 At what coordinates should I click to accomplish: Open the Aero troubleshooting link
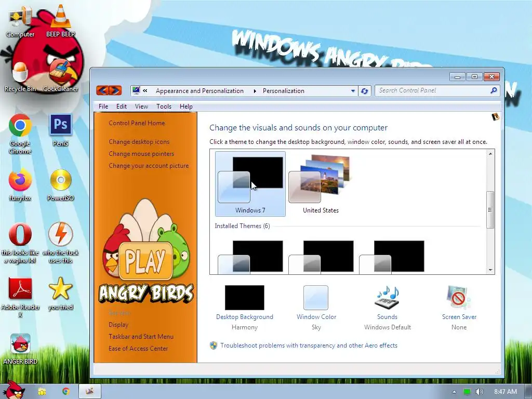pyautogui.click(x=309, y=345)
